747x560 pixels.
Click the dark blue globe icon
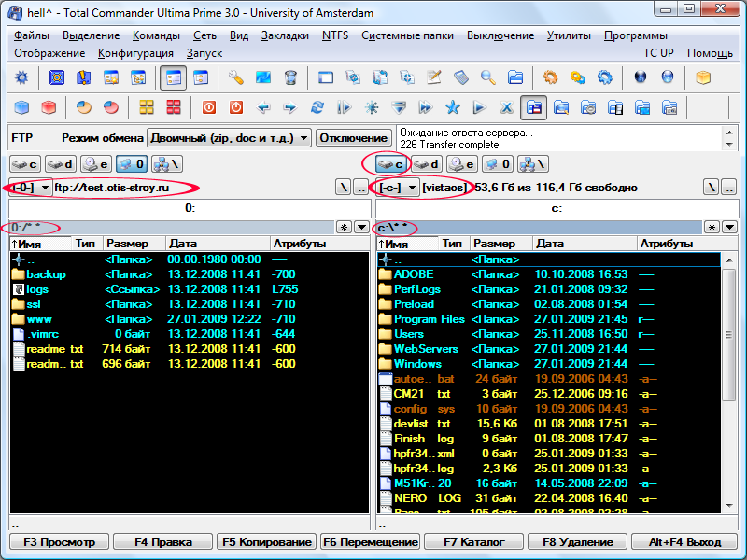(x=641, y=77)
